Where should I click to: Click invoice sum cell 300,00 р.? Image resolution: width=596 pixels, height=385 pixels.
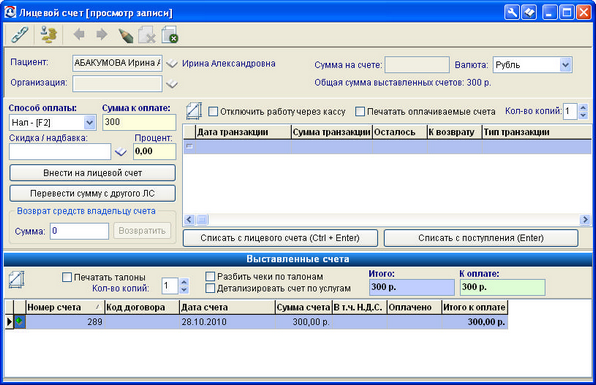(x=303, y=322)
